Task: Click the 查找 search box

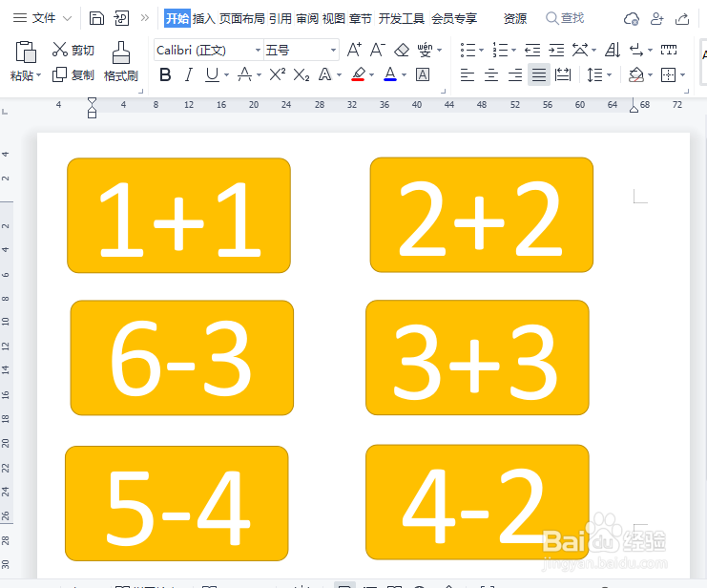Action: coord(565,18)
